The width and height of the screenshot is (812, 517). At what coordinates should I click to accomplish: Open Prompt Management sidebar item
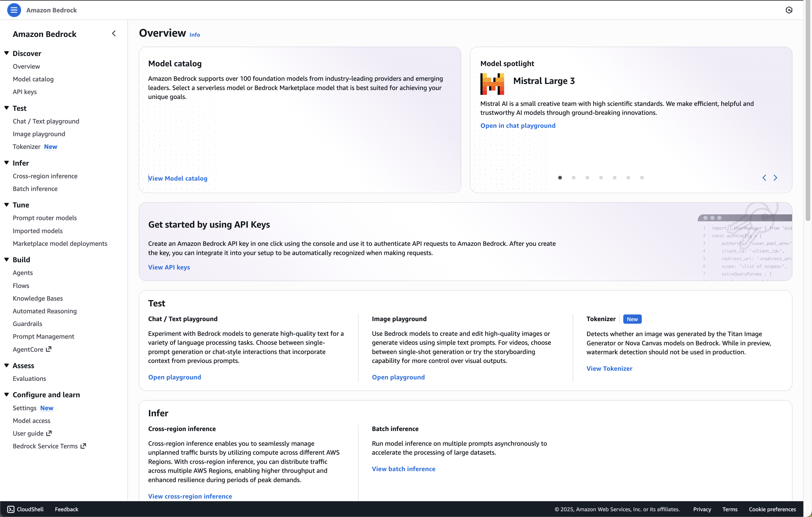click(x=44, y=337)
